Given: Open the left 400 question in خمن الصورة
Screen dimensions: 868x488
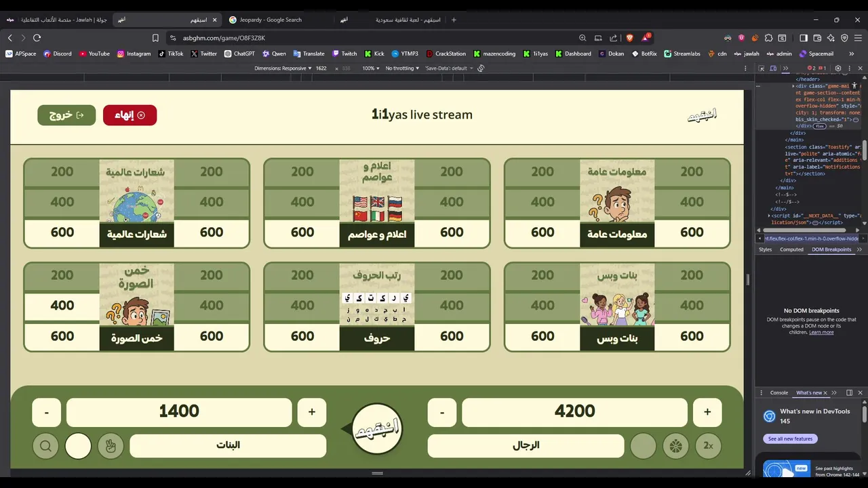Looking at the screenshot, I should [x=62, y=306].
